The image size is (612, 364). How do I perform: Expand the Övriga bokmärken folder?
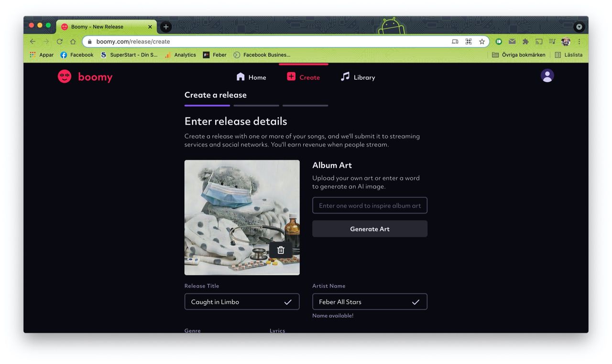tap(519, 55)
